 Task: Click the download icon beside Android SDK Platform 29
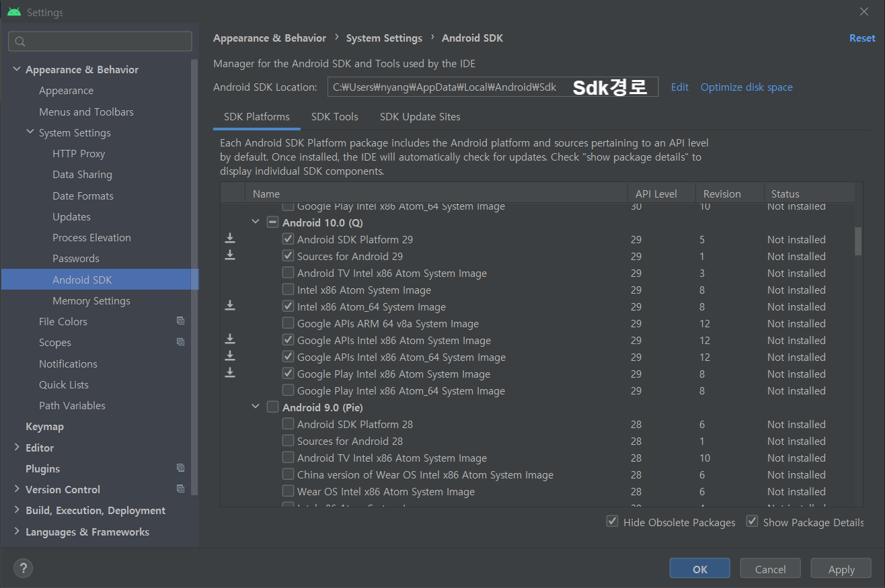point(230,238)
